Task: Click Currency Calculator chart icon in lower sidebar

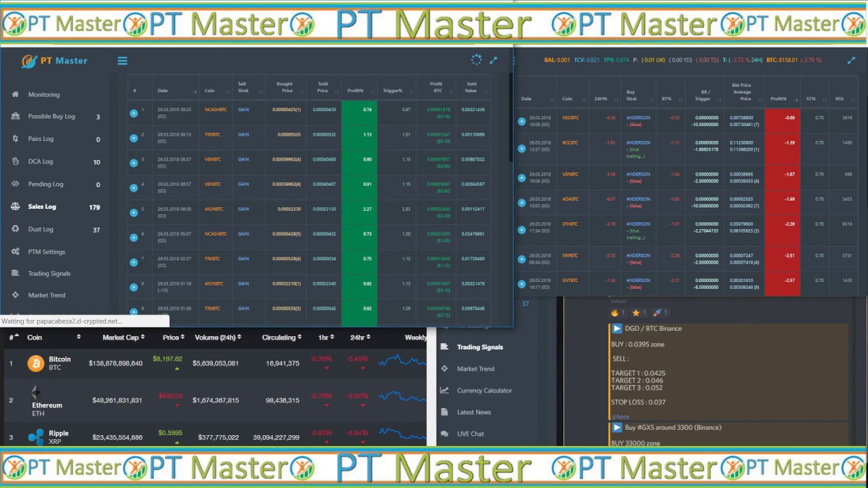Action: point(444,390)
